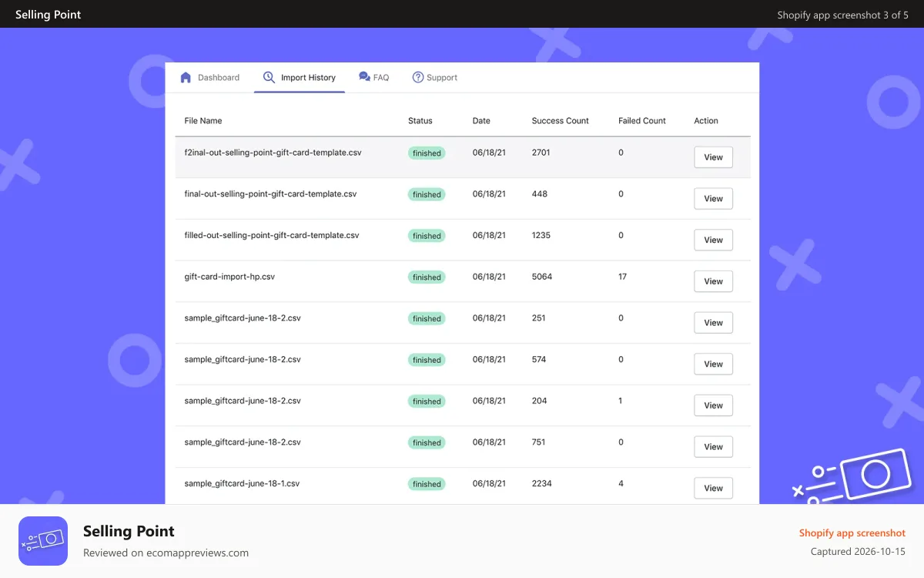Click the FAQ chat bubbles icon
The height and width of the screenshot is (578, 924).
(x=364, y=77)
